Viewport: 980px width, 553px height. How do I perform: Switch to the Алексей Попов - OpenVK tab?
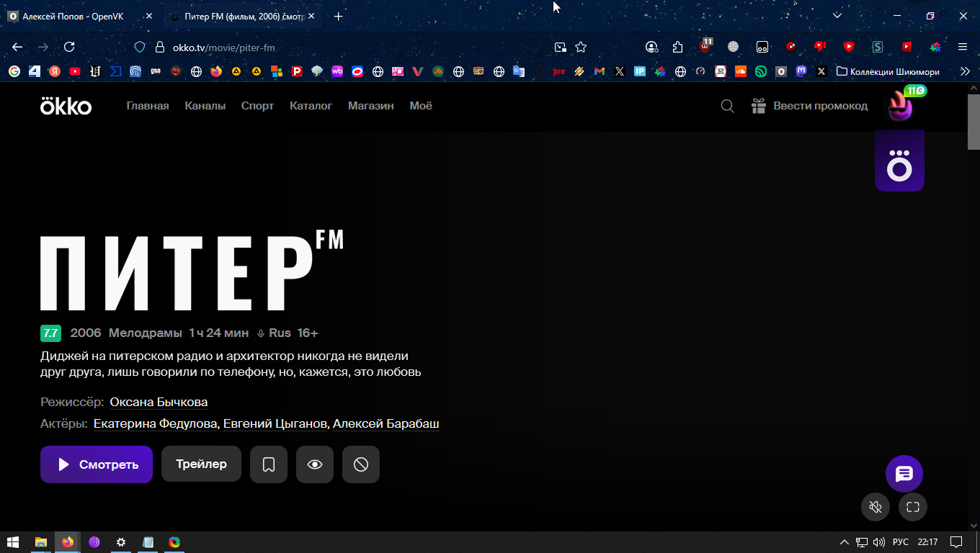pos(73,16)
